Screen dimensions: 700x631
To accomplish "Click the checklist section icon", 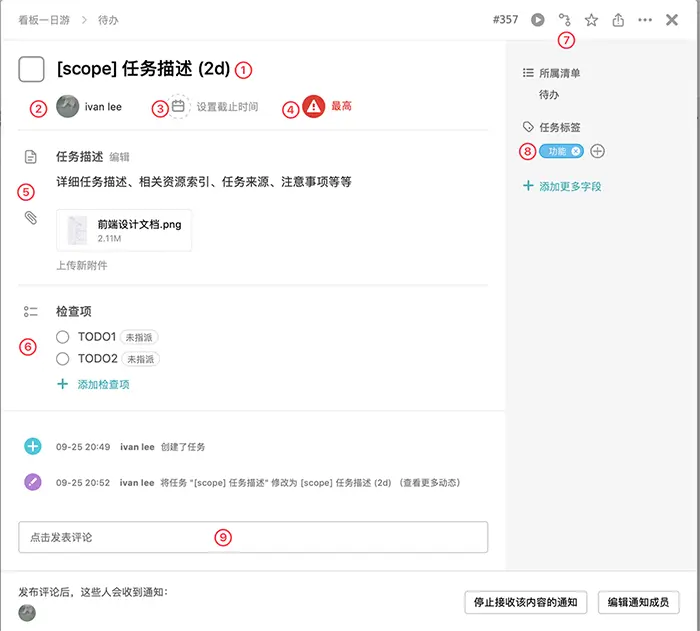I will click(x=30, y=311).
